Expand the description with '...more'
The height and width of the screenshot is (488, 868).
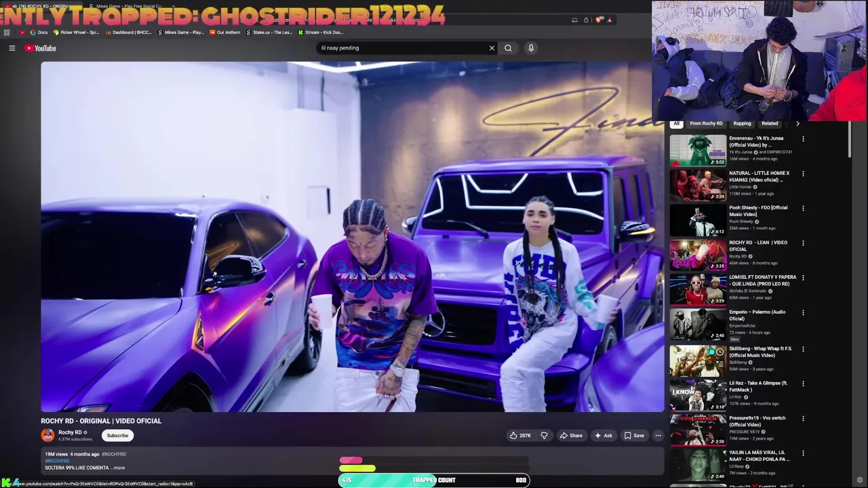pos(117,468)
